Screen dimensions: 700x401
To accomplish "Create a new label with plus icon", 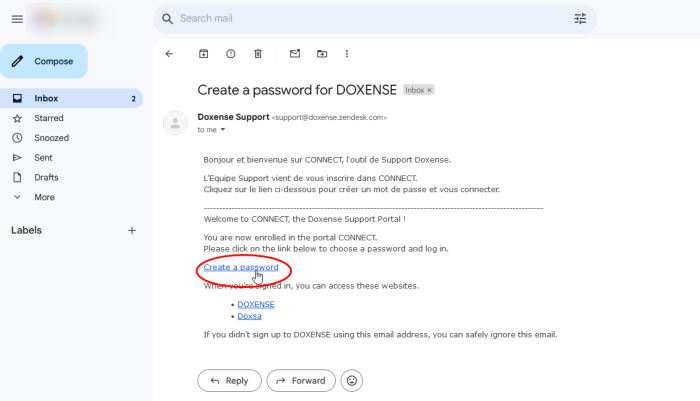I will 132,230.
